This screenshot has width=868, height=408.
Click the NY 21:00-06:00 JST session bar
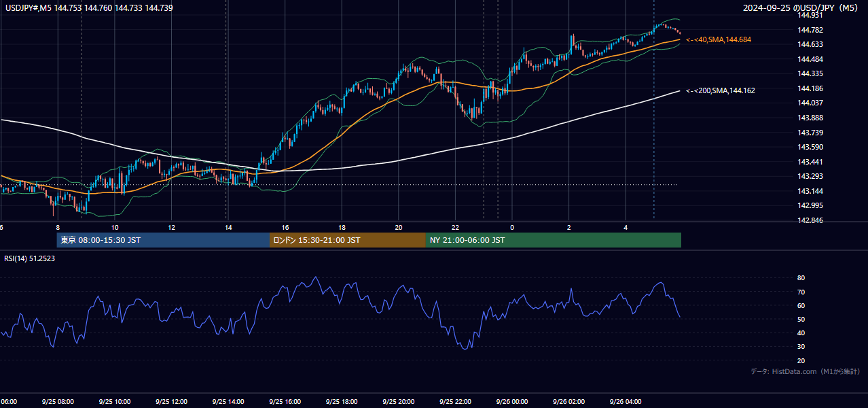pos(554,240)
